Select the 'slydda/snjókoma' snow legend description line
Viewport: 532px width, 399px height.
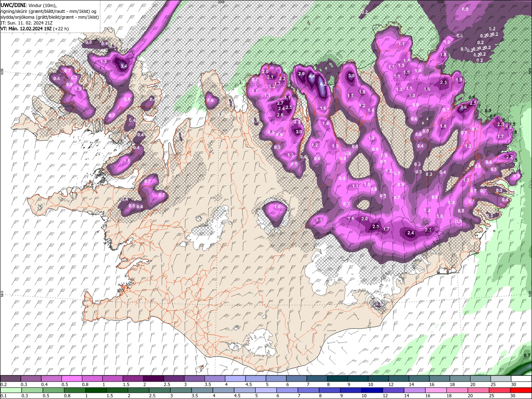49,17
